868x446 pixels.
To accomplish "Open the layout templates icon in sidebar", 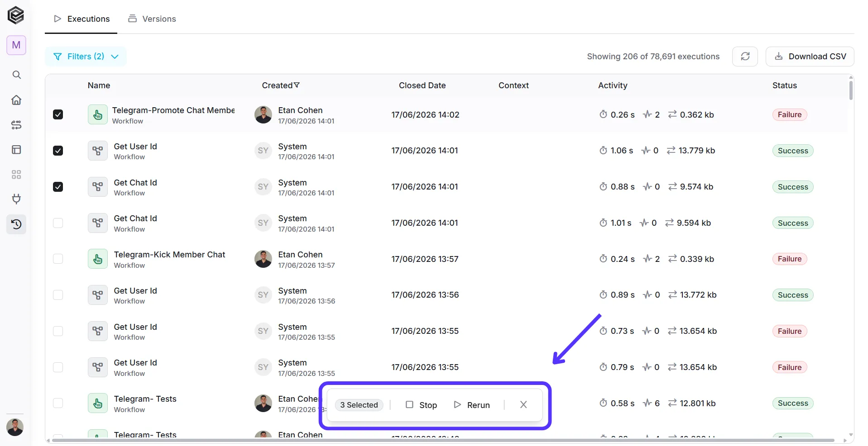I will click(x=16, y=150).
